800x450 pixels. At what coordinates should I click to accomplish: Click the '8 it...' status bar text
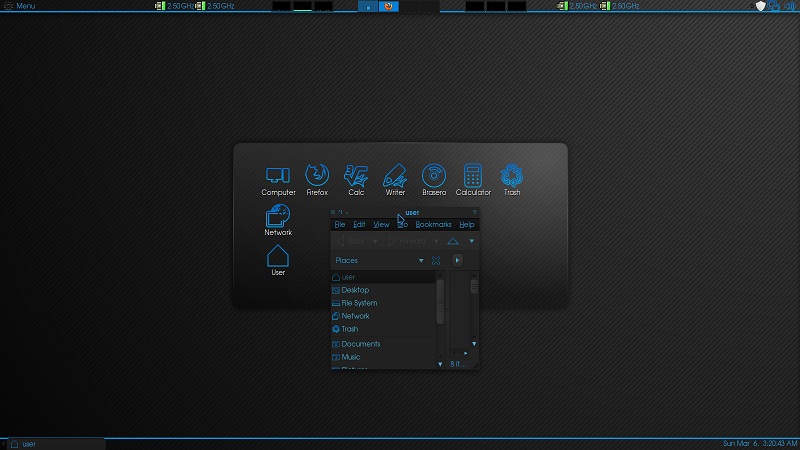pos(458,364)
